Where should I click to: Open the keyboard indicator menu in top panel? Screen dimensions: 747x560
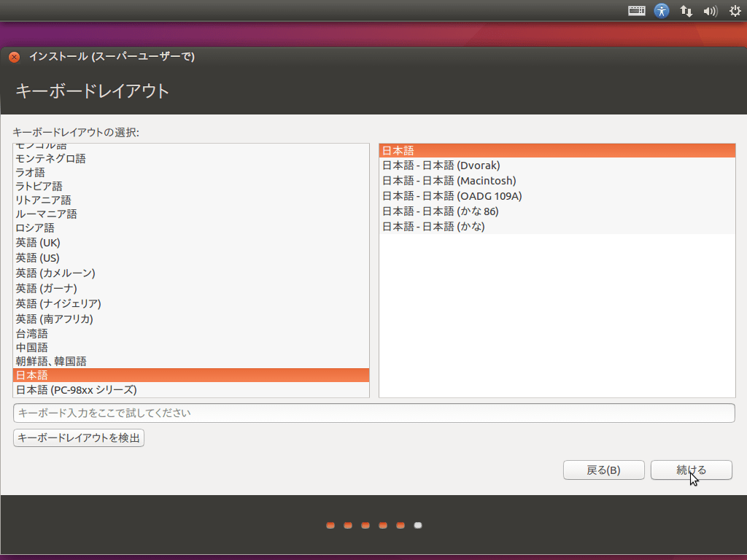coord(635,11)
